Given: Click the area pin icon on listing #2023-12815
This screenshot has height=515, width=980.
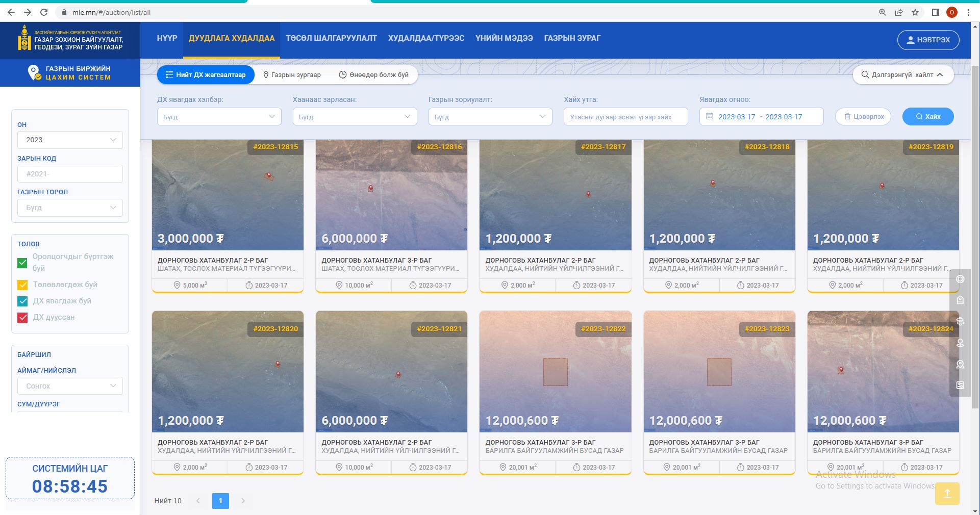Looking at the screenshot, I should [178, 285].
